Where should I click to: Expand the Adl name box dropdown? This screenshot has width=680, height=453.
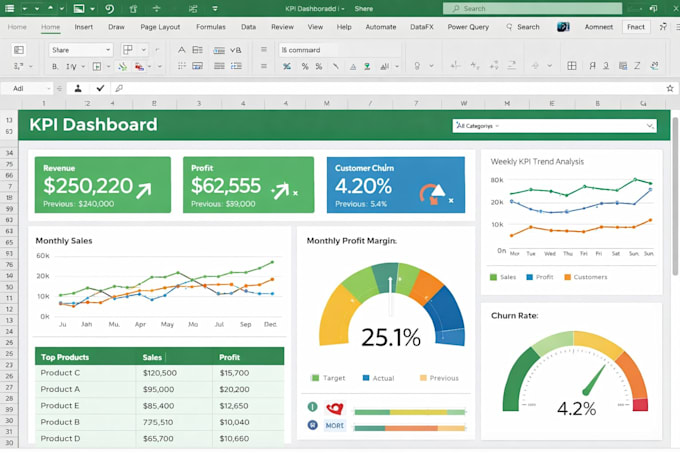coord(48,88)
